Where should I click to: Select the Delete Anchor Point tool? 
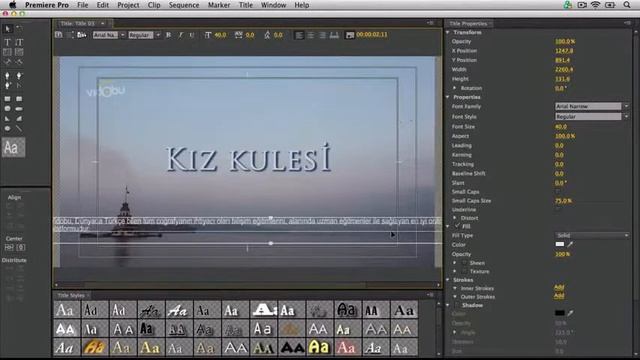19,76
